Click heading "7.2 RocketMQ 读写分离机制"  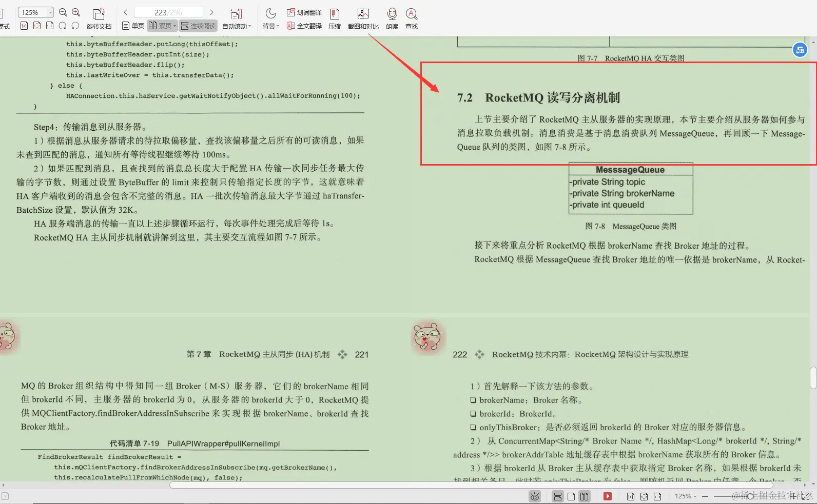(538, 97)
